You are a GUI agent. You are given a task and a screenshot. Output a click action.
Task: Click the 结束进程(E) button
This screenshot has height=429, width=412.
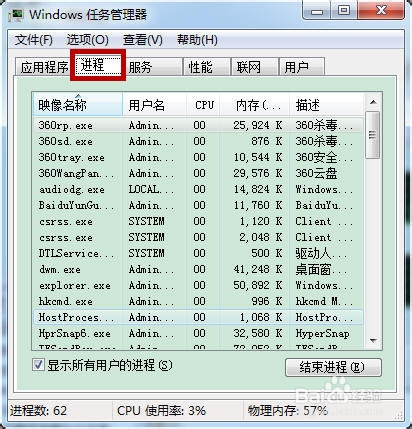(333, 367)
